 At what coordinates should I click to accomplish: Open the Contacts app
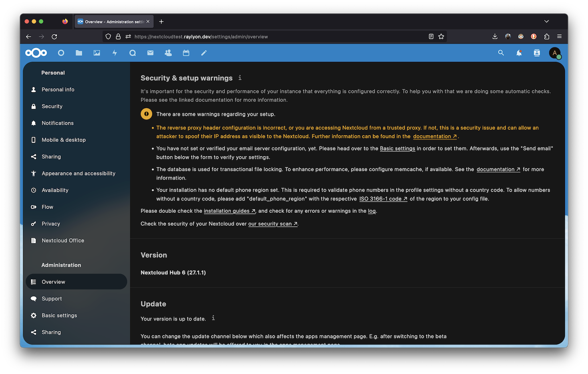[168, 52]
